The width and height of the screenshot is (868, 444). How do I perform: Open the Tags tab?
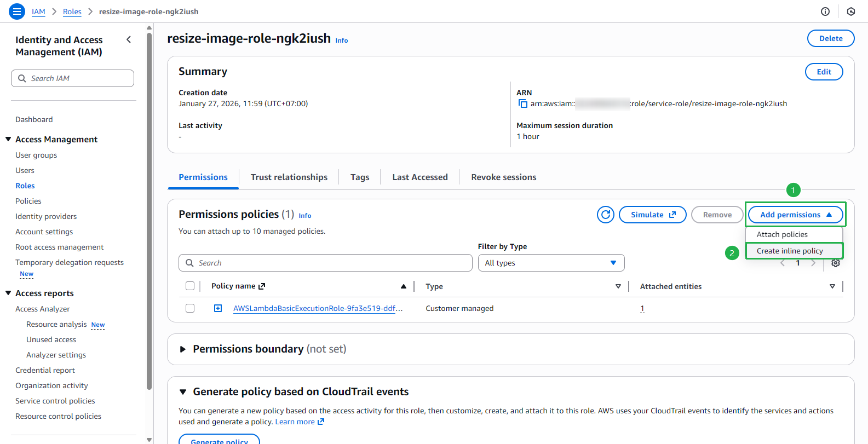click(360, 177)
